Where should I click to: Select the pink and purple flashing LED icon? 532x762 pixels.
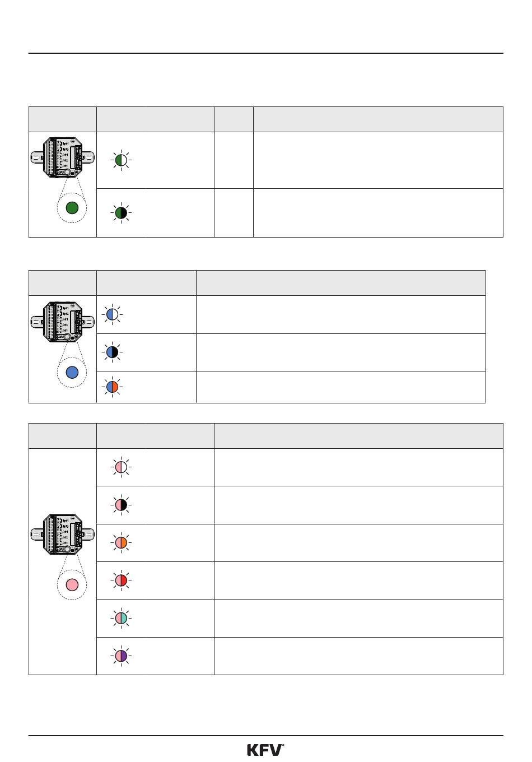tap(121, 656)
